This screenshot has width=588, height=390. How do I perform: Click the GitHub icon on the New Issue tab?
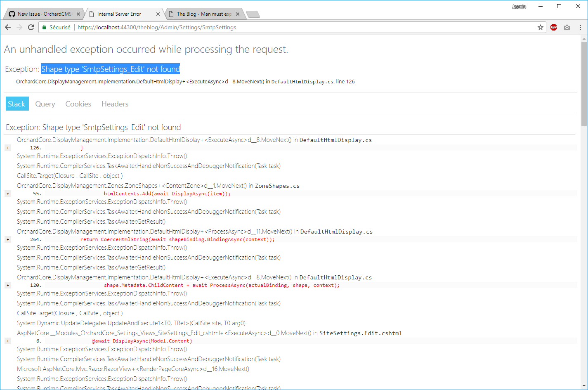pos(12,13)
